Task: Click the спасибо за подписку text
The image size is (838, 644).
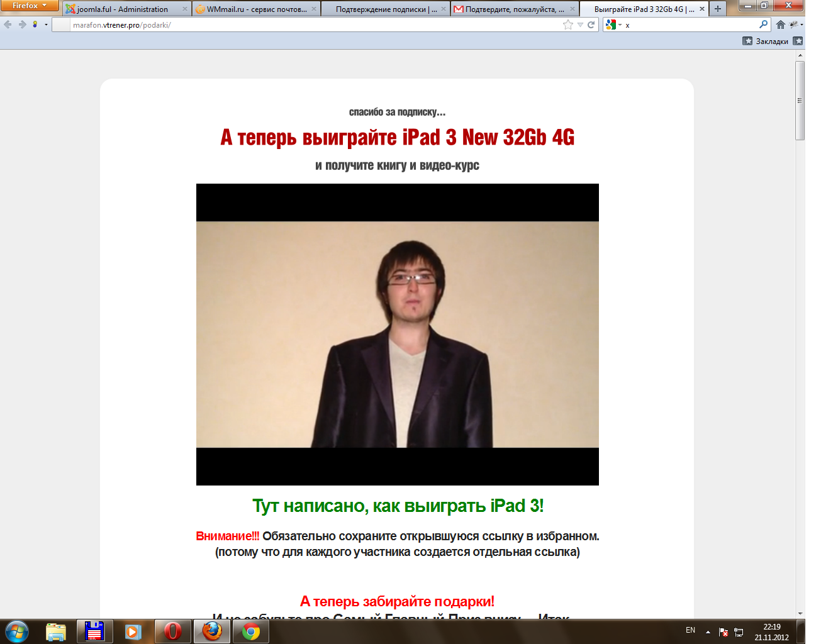Action: coord(398,112)
